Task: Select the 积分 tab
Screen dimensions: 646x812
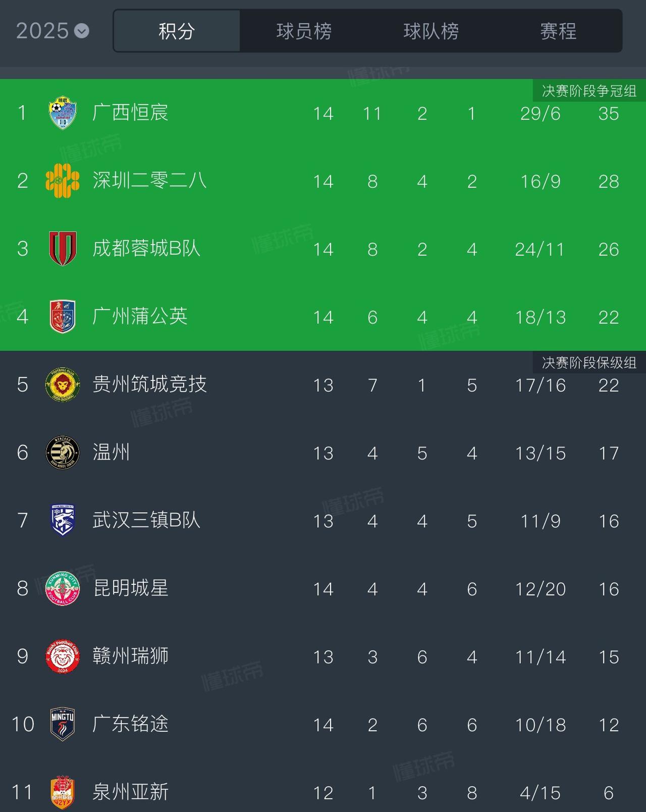Action: tap(177, 31)
